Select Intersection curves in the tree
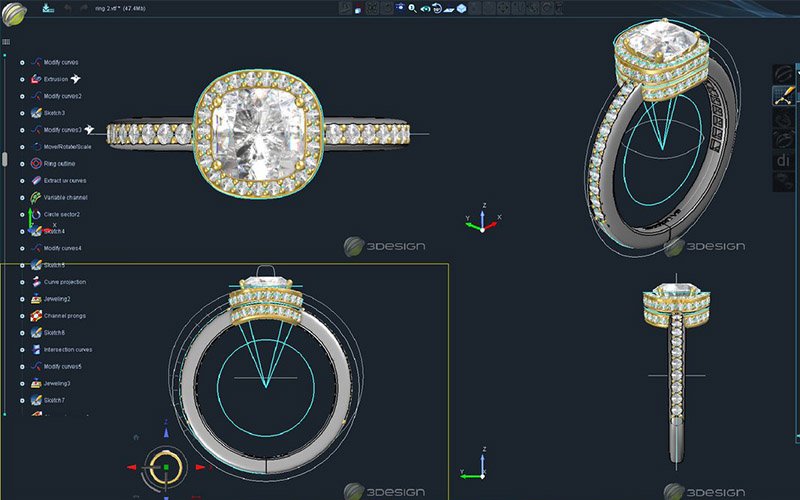 point(67,350)
